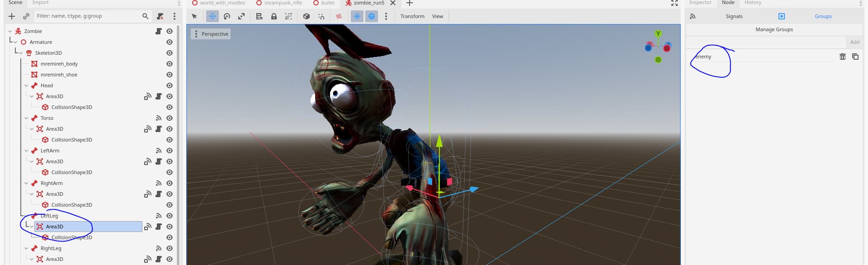Collapse the RightArm bone attachment
The width and height of the screenshot is (868, 265).
pyautogui.click(x=26, y=183)
